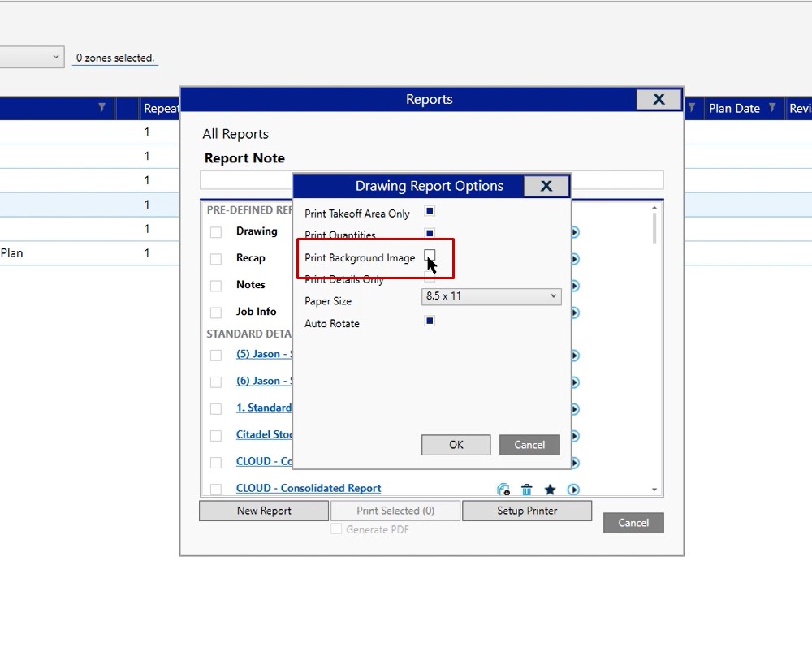Click filter icon just left of Plan Date header
Screen dimensions: 812x647
(692, 108)
